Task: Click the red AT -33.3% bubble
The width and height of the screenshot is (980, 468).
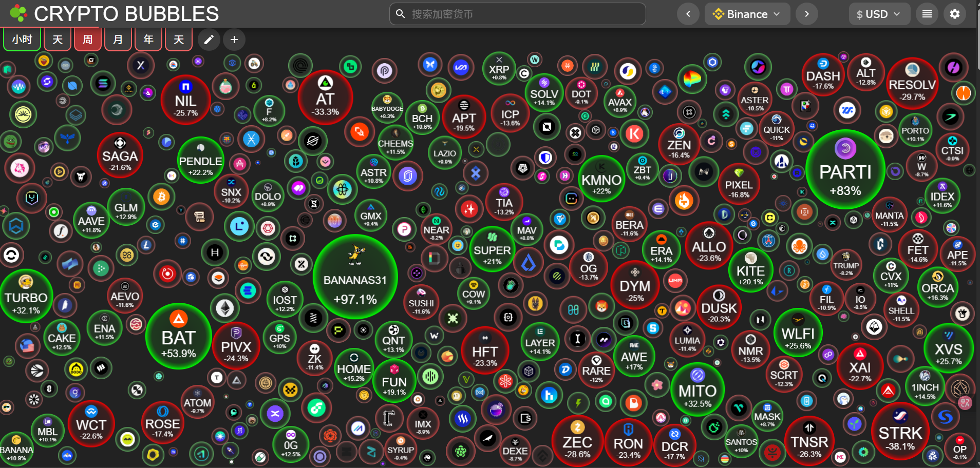Action: [325, 98]
